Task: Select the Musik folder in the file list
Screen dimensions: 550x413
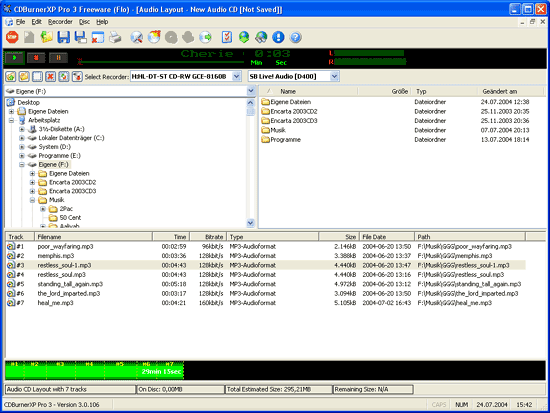Action: pos(278,130)
